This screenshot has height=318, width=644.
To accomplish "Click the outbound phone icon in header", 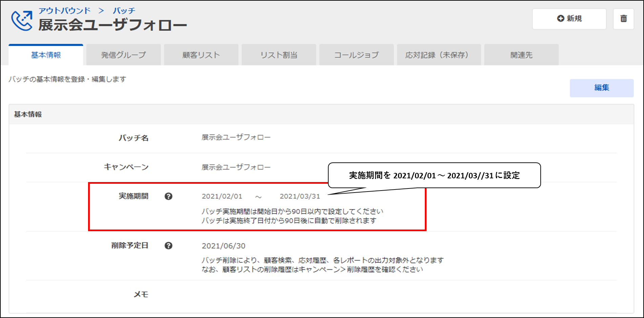I will 22,20.
